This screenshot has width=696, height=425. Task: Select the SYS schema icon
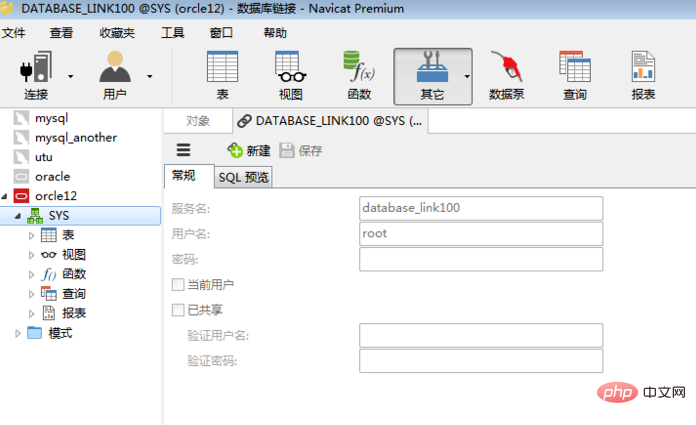tap(35, 216)
